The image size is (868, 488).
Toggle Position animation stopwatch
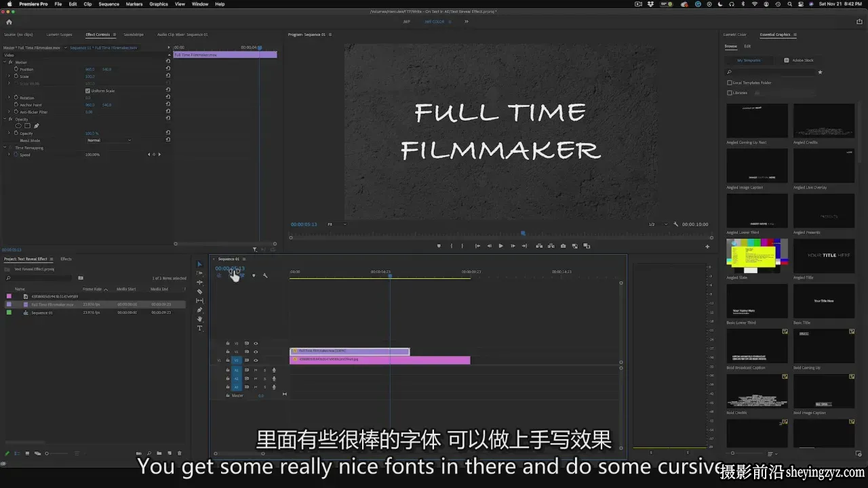click(16, 69)
